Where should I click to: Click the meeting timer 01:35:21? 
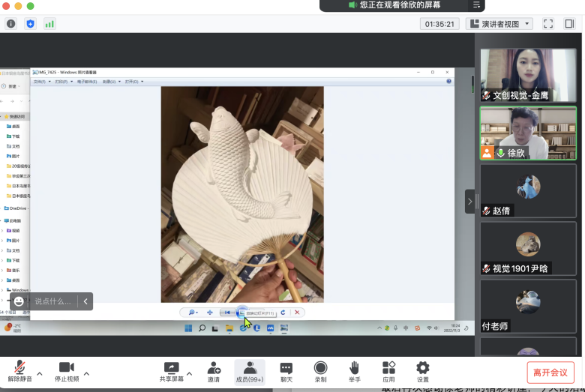[439, 24]
